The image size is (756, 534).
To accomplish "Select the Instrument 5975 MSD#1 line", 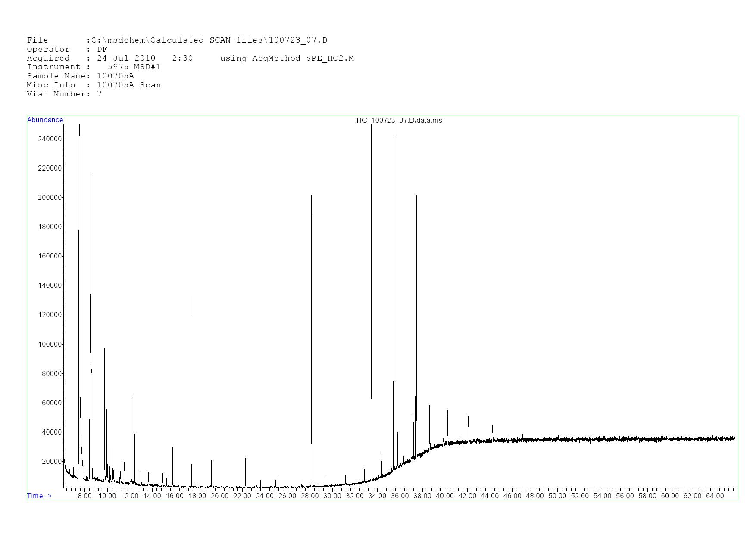I will tap(94, 67).
